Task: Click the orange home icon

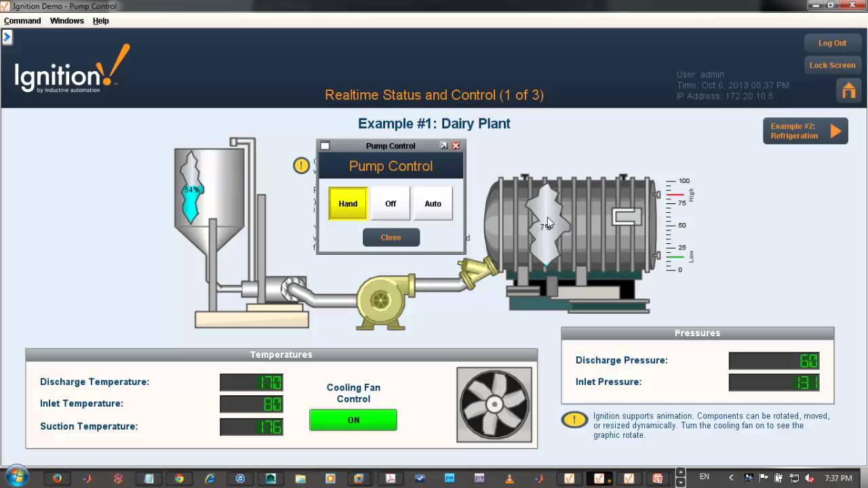Action: [848, 90]
